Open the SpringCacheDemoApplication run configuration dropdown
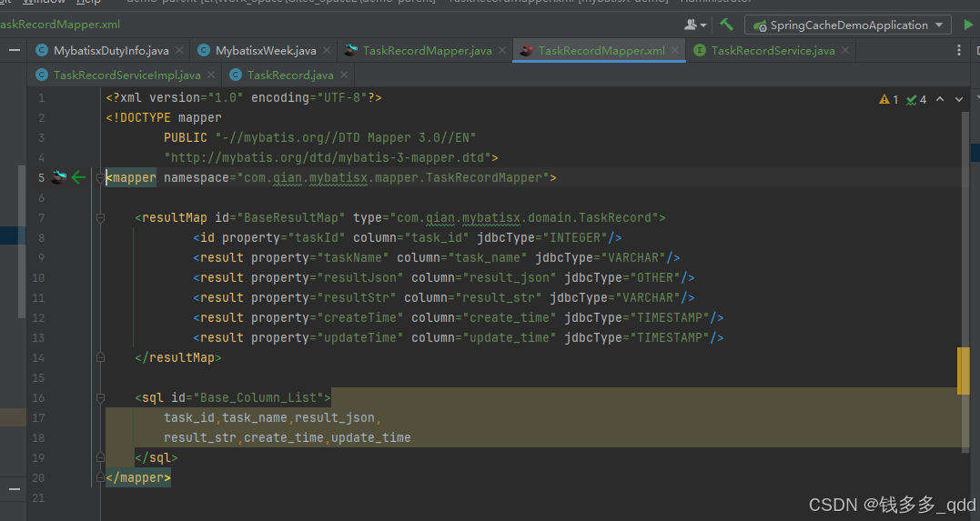Viewport: 980px width, 521px height. 848,25
